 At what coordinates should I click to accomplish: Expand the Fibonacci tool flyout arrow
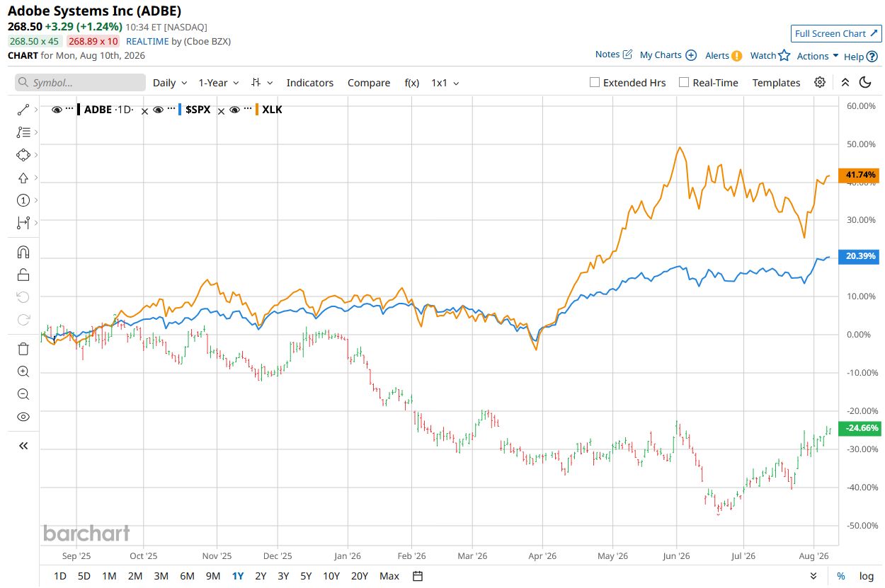pyautogui.click(x=35, y=132)
